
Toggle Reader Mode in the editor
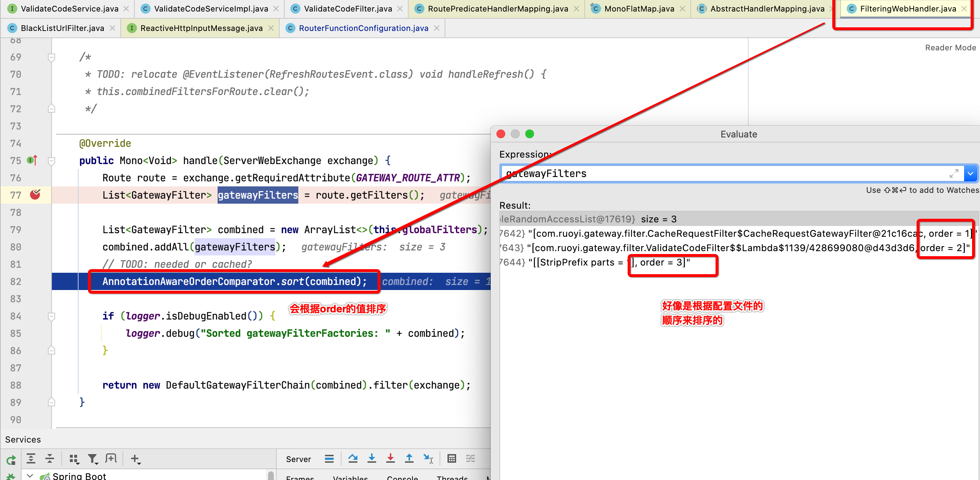coord(950,47)
